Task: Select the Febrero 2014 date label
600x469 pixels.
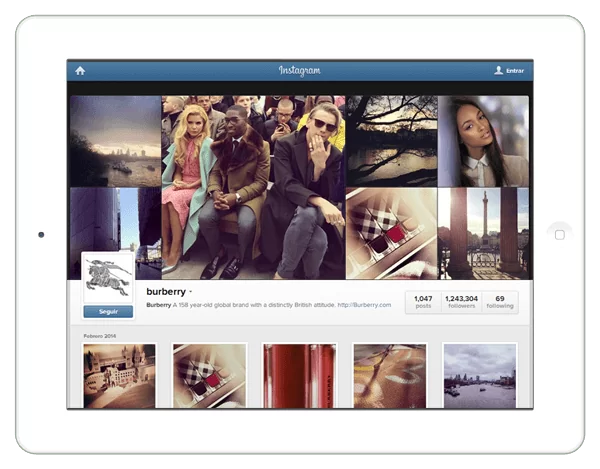Action: point(100,336)
